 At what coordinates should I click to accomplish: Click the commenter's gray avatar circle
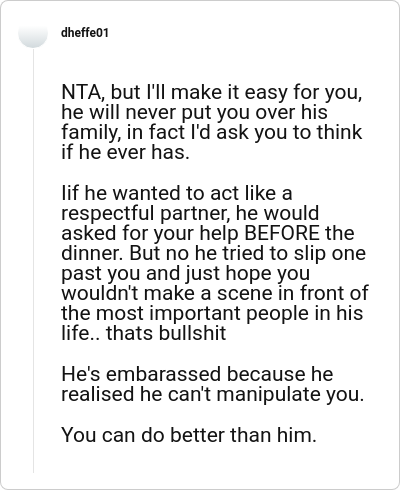pos(33,33)
